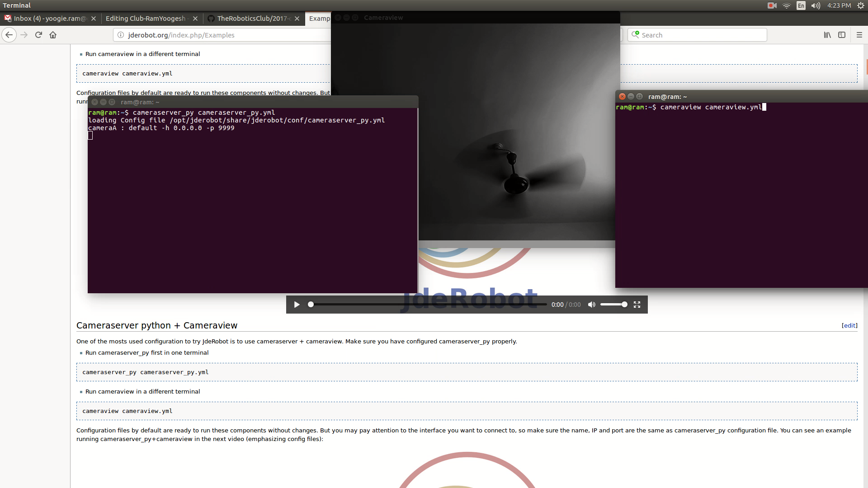Viewport: 868px width, 488px height.
Task: Go to the Firefox home page
Action: 53,35
